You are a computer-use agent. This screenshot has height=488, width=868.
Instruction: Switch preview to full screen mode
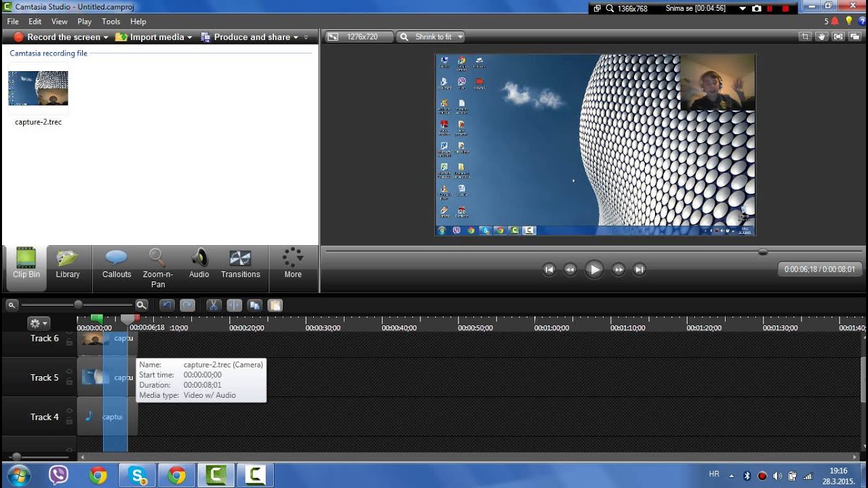coord(839,37)
